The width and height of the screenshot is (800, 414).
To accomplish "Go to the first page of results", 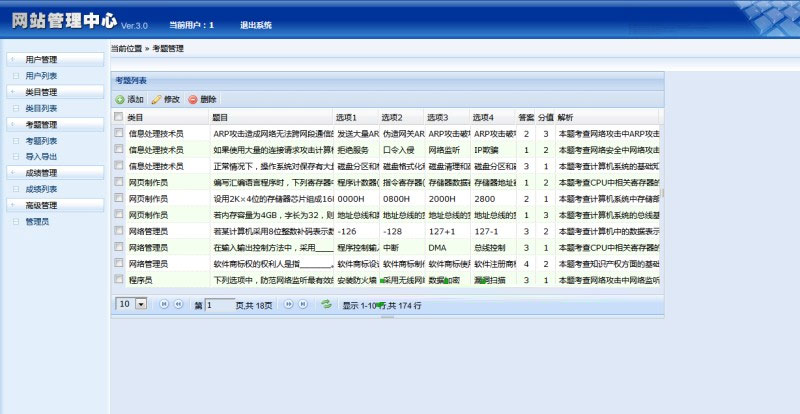I will coord(164,303).
